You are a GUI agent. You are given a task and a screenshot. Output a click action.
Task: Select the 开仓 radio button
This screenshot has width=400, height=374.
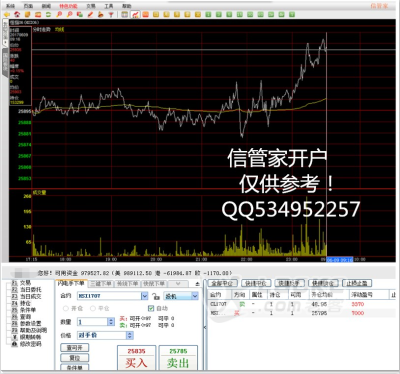click(66, 308)
